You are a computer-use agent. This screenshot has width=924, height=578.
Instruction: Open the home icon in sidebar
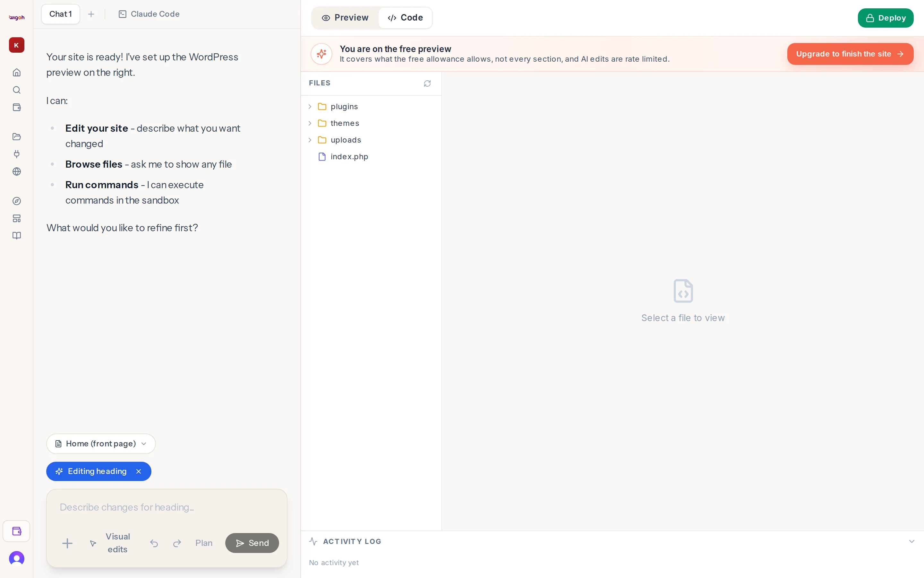(16, 72)
